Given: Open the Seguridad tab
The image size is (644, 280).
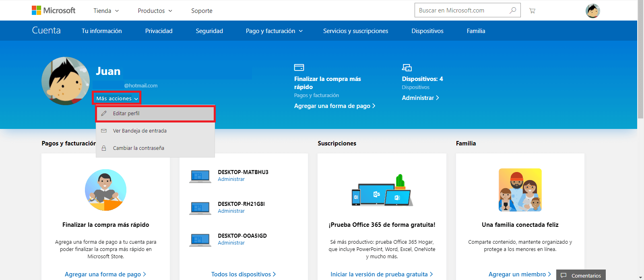Looking at the screenshot, I should [x=209, y=31].
